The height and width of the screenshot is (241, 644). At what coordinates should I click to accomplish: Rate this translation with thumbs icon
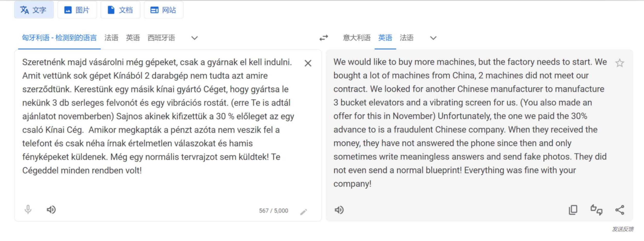[x=596, y=210]
